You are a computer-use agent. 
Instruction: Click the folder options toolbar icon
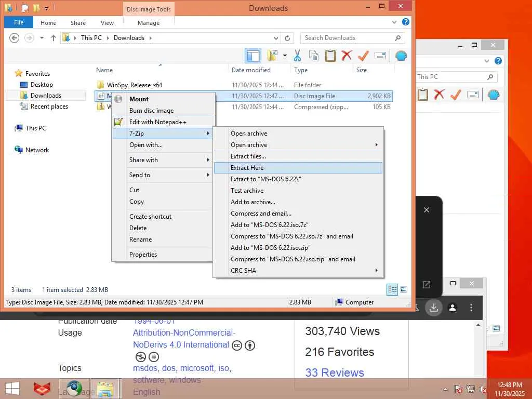click(x=272, y=56)
